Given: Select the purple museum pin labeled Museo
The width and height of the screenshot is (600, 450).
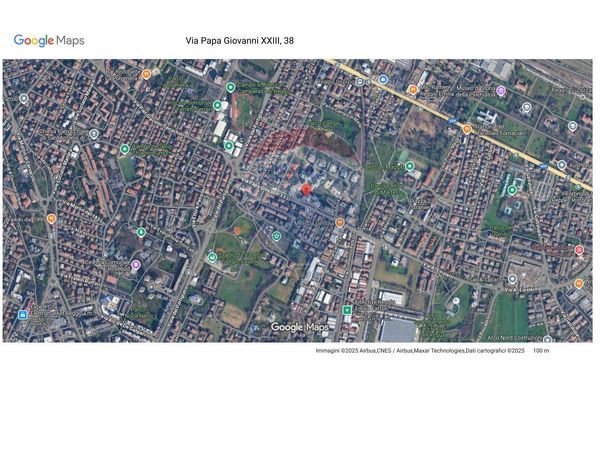Looking at the screenshot, I should (501, 91).
